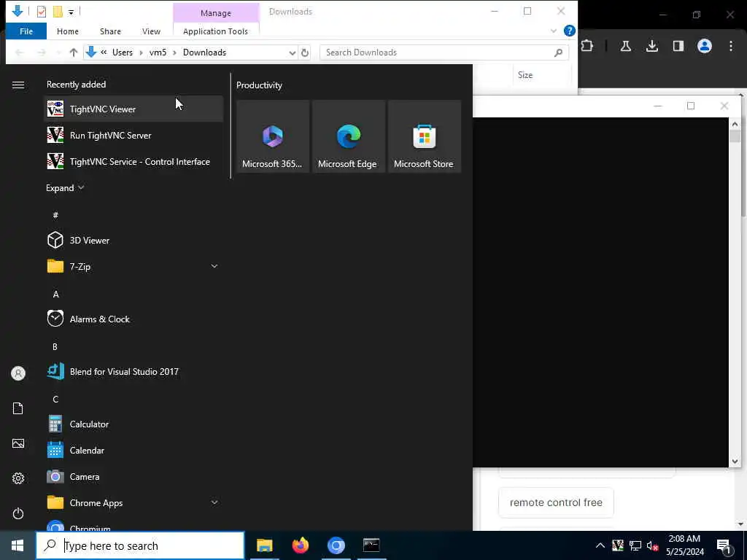Jump to letter A section header

point(55,294)
